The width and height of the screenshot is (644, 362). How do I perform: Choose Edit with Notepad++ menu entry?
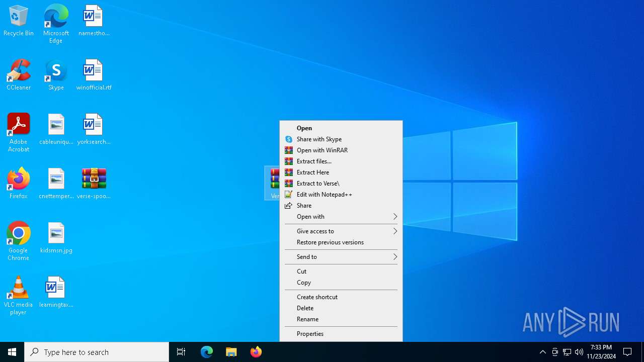pyautogui.click(x=341, y=195)
